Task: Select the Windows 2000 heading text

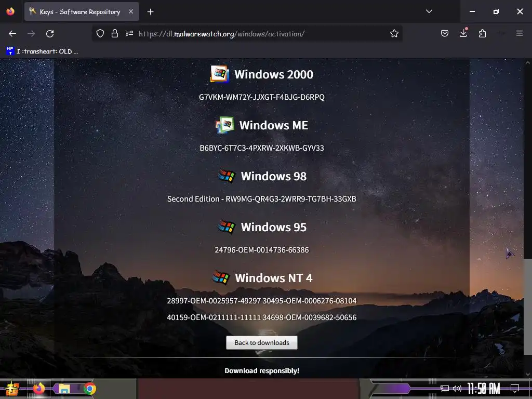Action: pos(274,74)
